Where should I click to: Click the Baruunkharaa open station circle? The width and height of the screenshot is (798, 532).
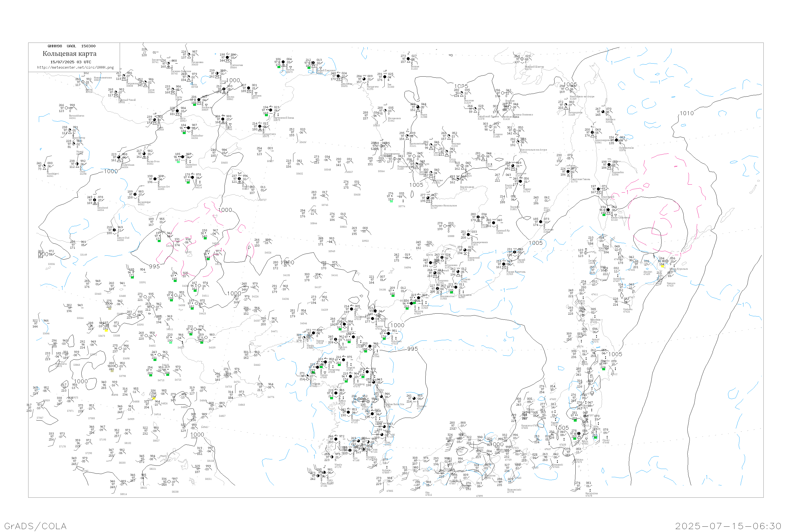point(66,108)
